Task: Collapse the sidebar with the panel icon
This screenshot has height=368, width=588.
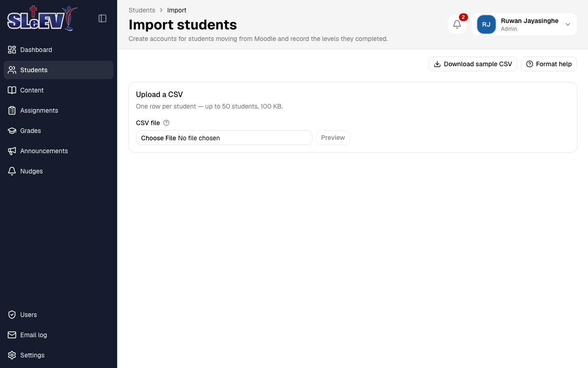Action: coord(102,18)
